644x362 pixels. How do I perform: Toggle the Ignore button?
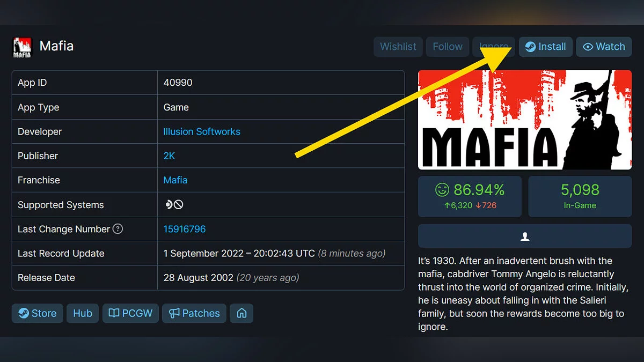(494, 47)
